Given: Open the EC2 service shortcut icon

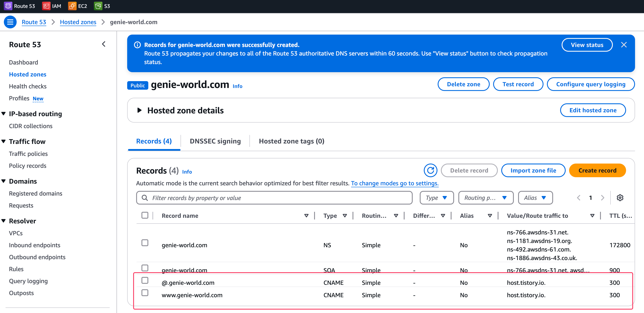Looking at the screenshot, I should (x=72, y=6).
